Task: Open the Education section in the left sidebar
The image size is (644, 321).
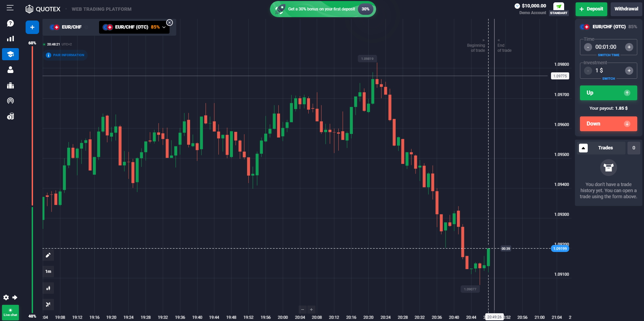Action: point(10,54)
